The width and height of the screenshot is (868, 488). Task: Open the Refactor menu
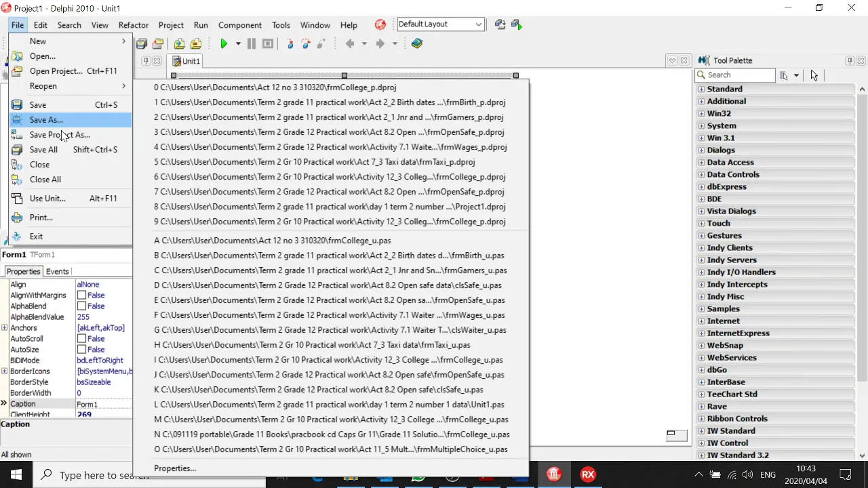(x=134, y=25)
